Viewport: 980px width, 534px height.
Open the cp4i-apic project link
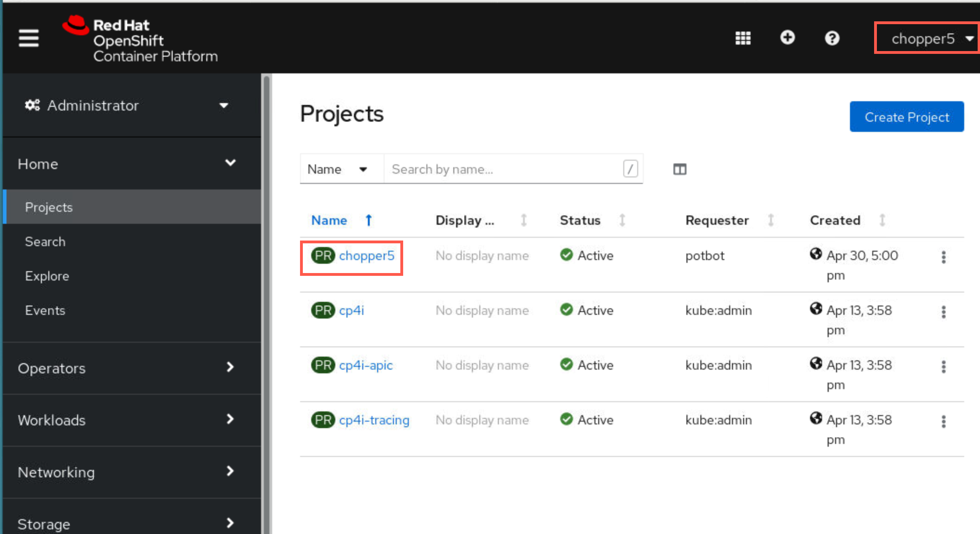(366, 365)
